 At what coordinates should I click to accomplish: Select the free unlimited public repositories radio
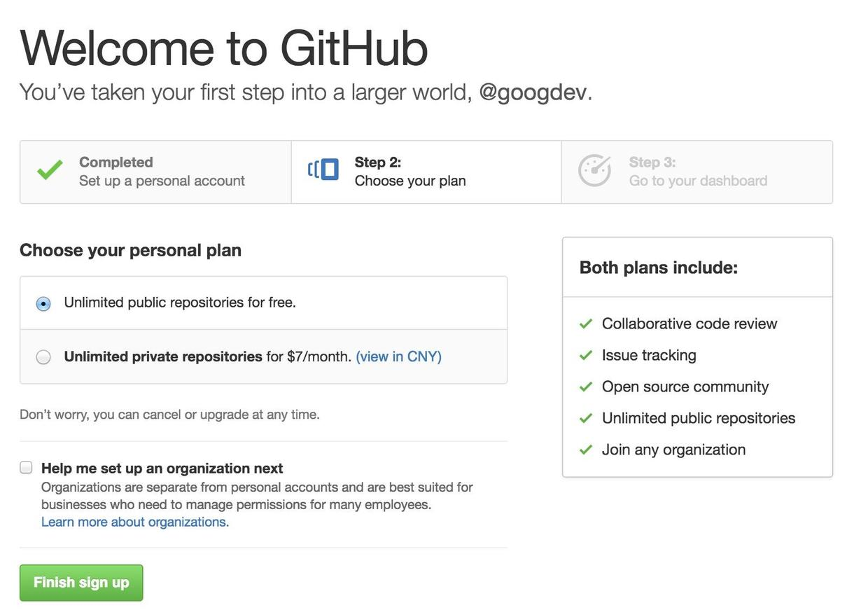[x=43, y=304]
